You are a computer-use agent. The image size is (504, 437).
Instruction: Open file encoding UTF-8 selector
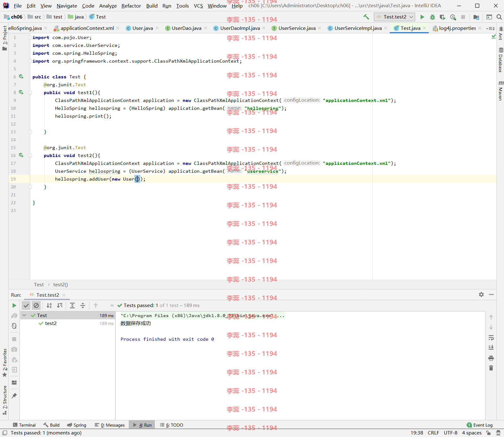tap(450, 433)
